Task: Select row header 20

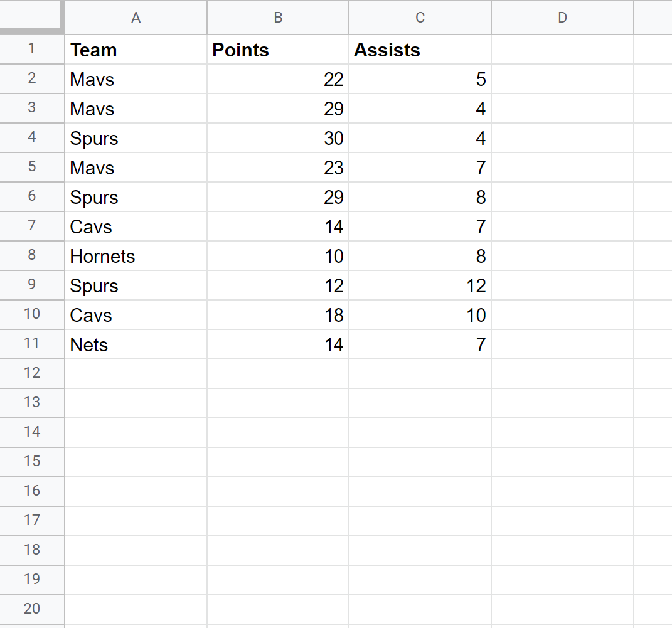Action: pos(31,609)
